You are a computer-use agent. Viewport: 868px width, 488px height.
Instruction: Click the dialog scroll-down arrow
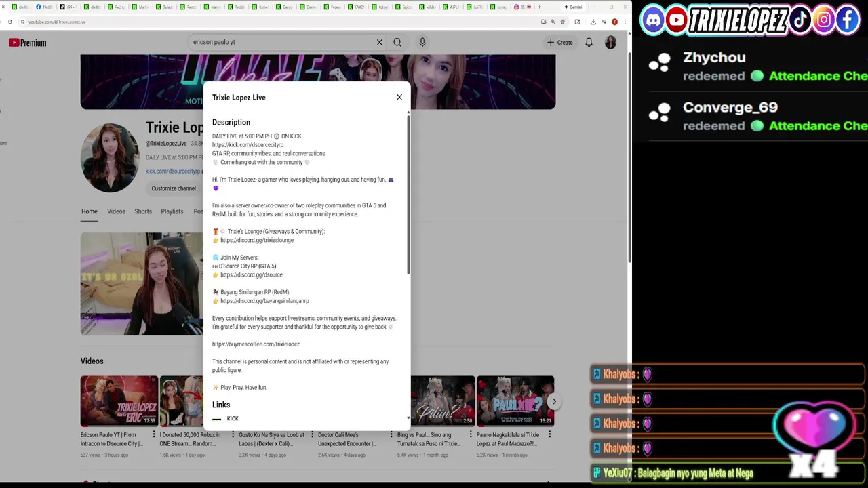click(x=408, y=418)
